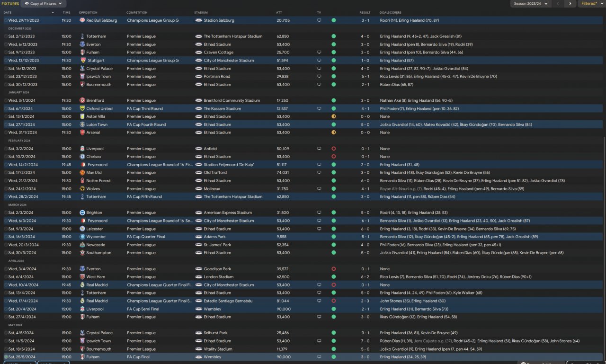The height and width of the screenshot is (364, 606).
Task: Click the Estadio Santiago Bernabéu stadium cell
Action: point(228,301)
